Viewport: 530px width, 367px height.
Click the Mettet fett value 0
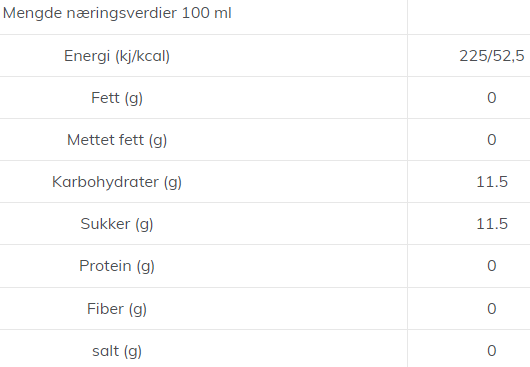click(x=492, y=140)
